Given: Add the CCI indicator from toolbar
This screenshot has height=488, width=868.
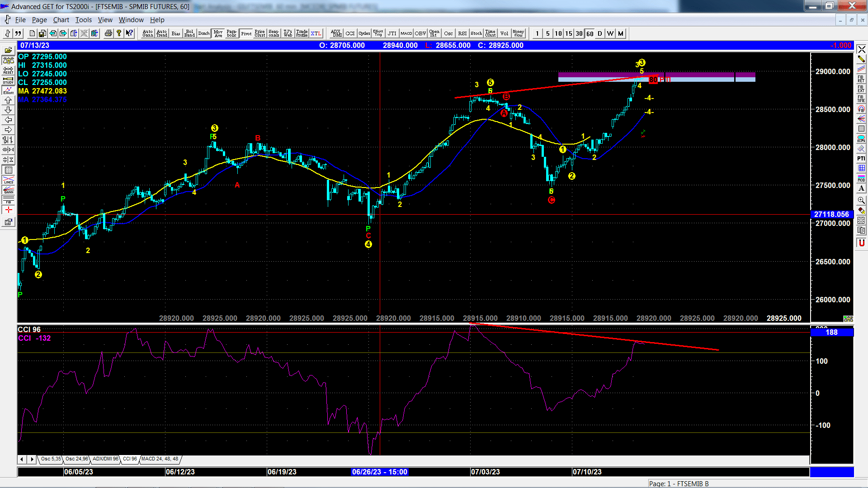Looking at the screenshot, I should (x=350, y=33).
